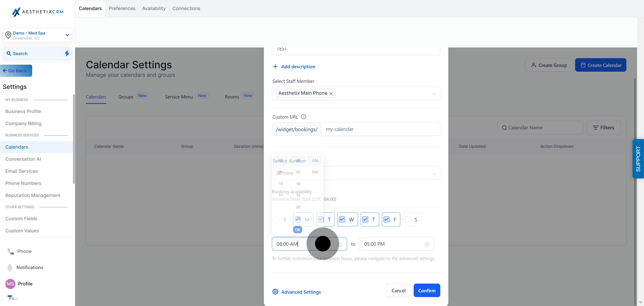Click the Cancel button
The height and width of the screenshot is (306, 644).
pos(398,291)
